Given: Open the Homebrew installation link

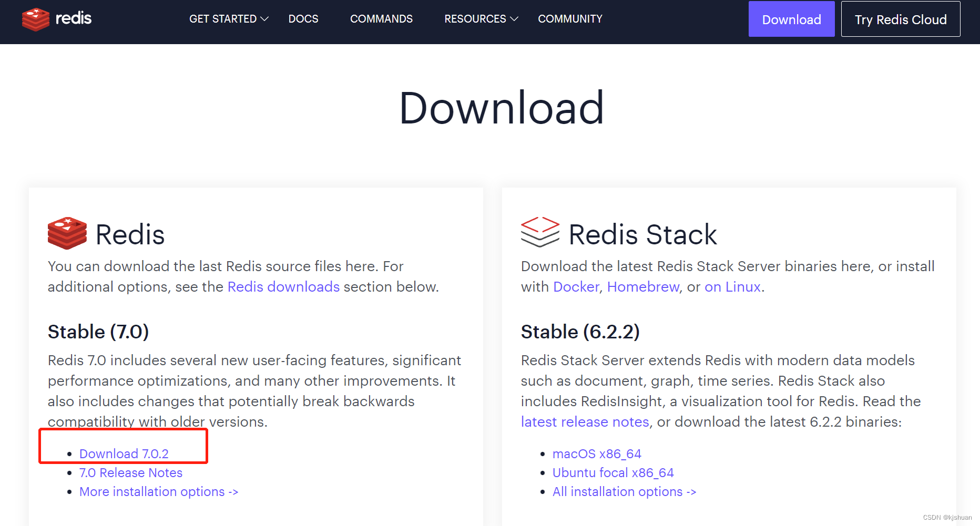Looking at the screenshot, I should click(x=642, y=287).
